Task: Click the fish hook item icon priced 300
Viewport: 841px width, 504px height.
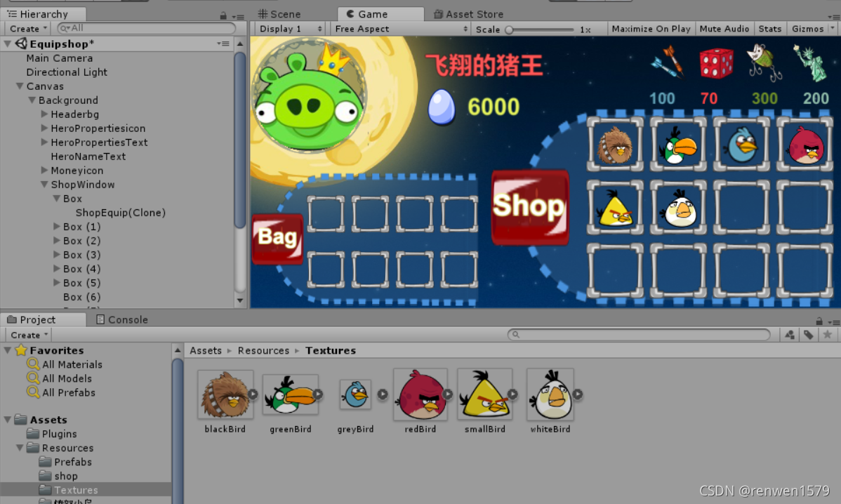Action: pyautogui.click(x=764, y=62)
